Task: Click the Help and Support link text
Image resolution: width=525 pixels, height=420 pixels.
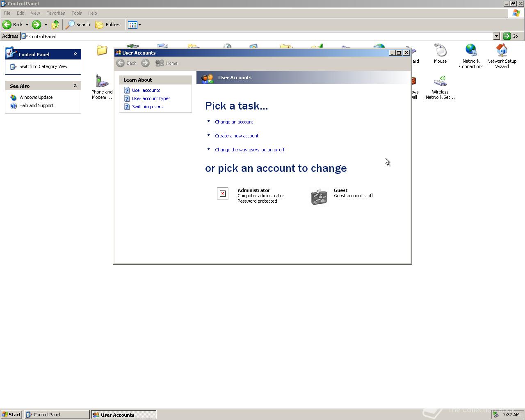Action: pyautogui.click(x=36, y=105)
